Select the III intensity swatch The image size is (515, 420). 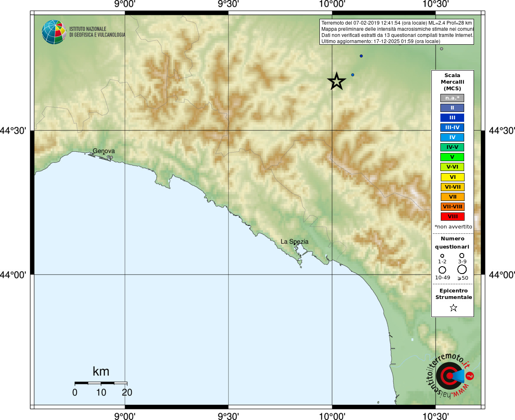coord(452,118)
